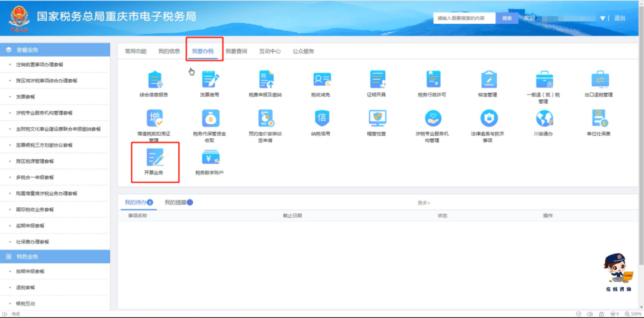The width and height of the screenshot is (644, 318).
Task: Expand the user account dropdown arrow
Action: (602, 18)
